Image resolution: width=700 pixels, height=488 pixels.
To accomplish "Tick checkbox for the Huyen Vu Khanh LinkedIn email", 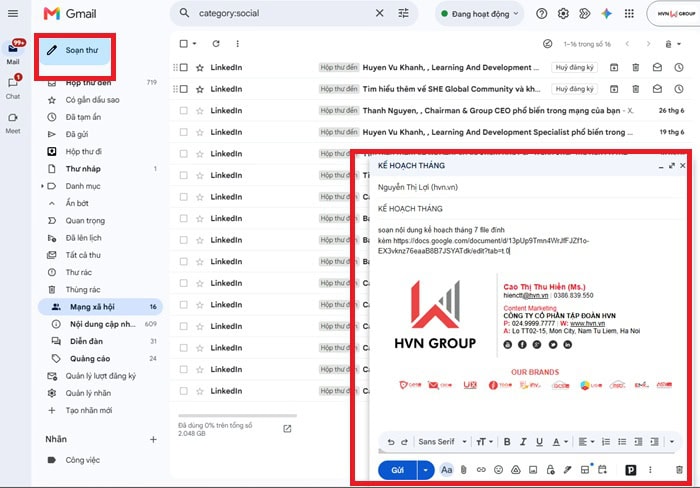I will click(183, 67).
